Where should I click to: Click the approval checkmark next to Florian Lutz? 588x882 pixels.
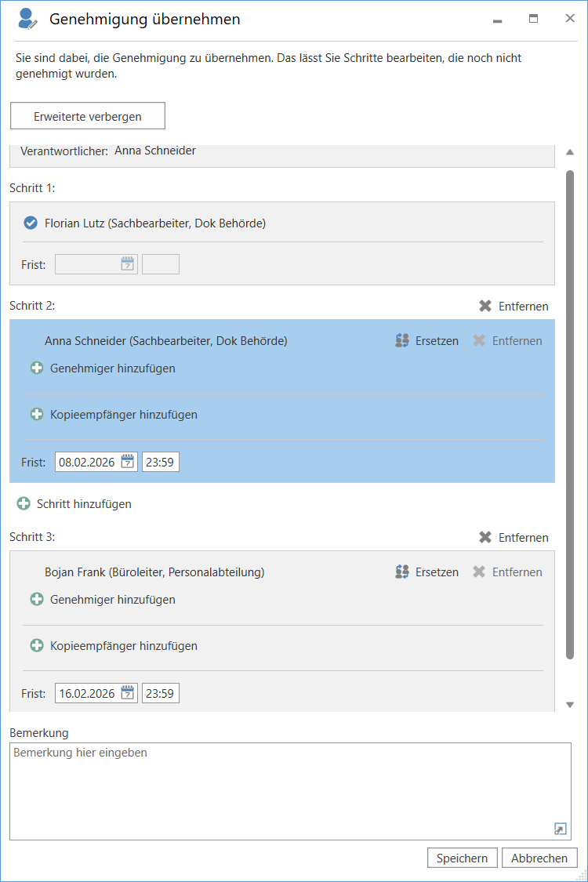click(30, 223)
